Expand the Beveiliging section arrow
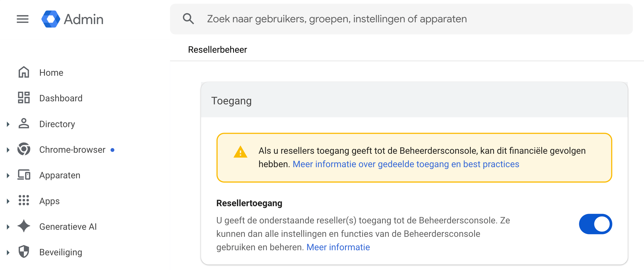Image resolution: width=644 pixels, height=270 pixels. tap(8, 253)
